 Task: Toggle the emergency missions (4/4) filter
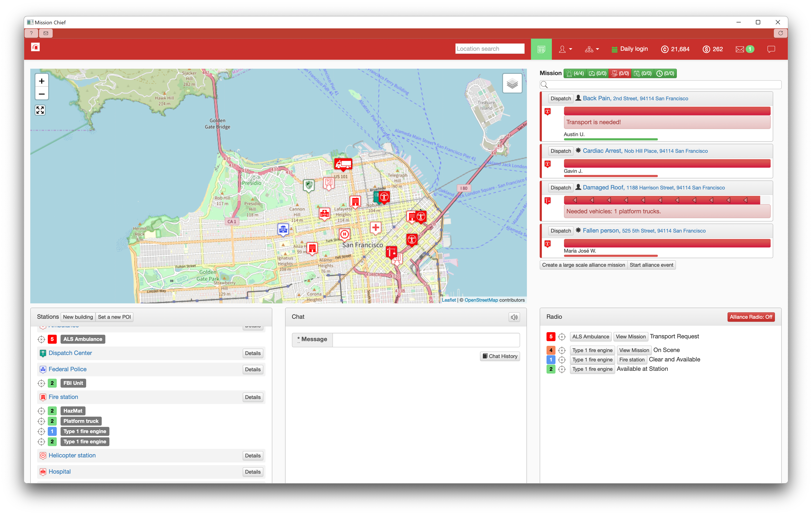coord(575,74)
